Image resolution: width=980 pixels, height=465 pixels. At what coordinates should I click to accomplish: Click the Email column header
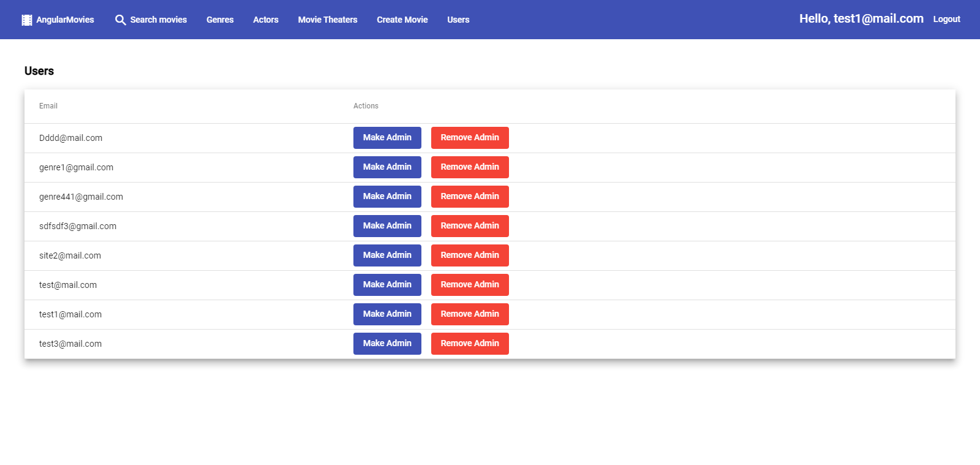48,106
